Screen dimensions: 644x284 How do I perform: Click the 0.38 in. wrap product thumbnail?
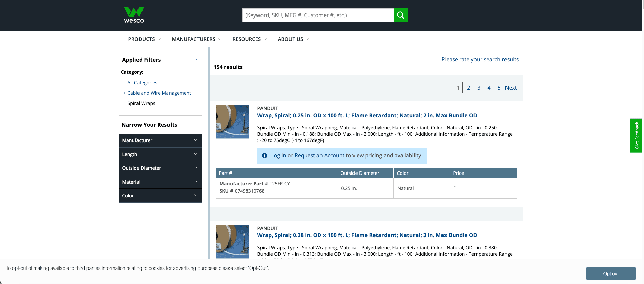(233, 242)
